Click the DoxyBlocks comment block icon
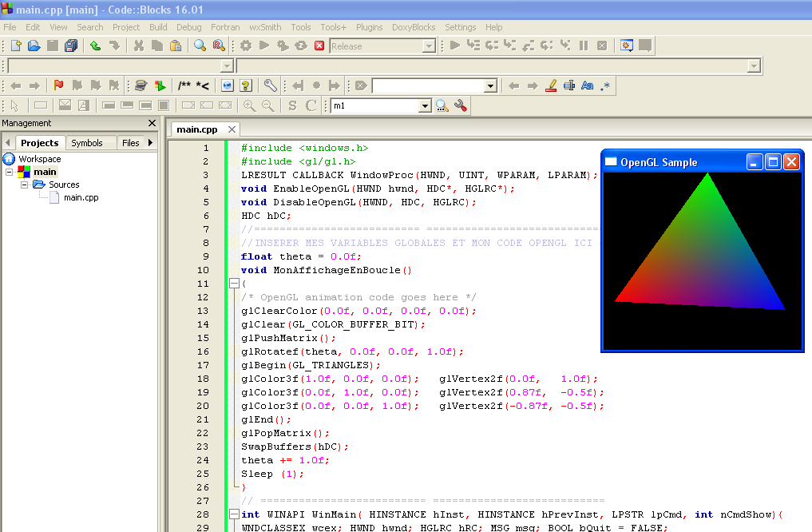812x532 pixels. pyautogui.click(x=184, y=85)
